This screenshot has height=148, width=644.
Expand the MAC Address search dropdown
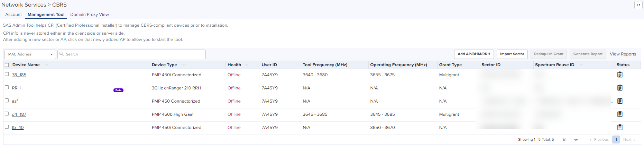click(x=30, y=54)
